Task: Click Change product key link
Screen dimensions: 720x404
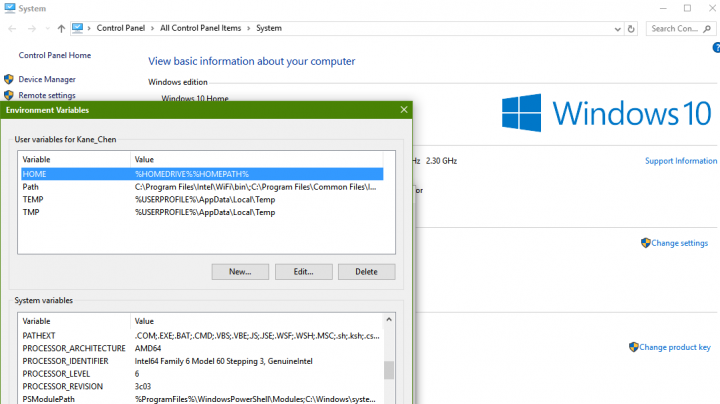Action: pyautogui.click(x=675, y=347)
